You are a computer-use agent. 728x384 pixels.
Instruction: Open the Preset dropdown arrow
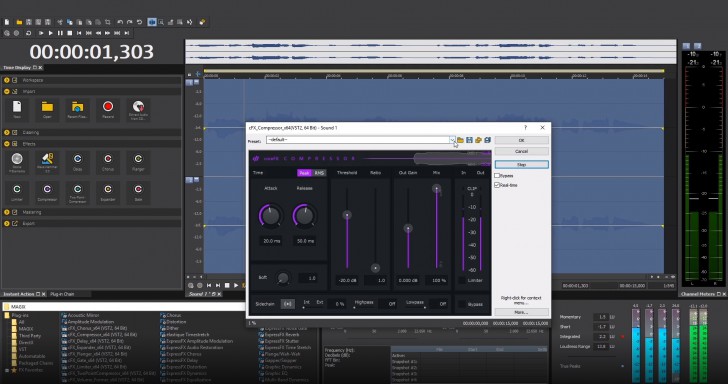(x=452, y=140)
